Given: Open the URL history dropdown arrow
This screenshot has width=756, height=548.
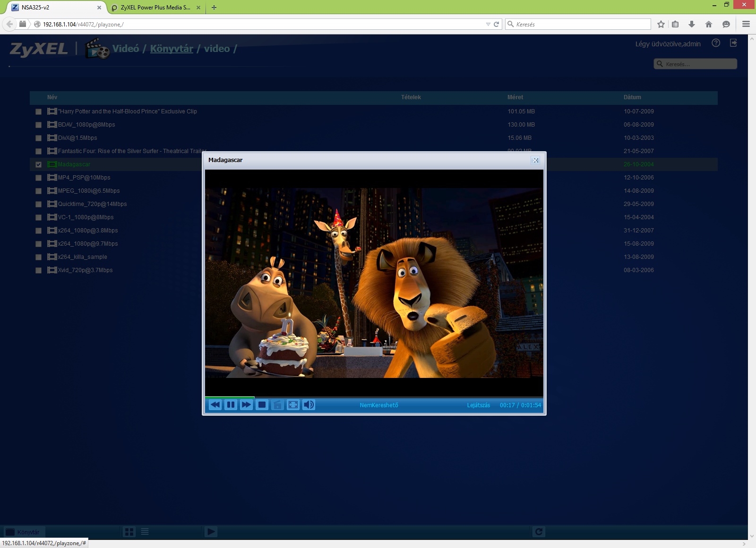Looking at the screenshot, I should (x=488, y=24).
